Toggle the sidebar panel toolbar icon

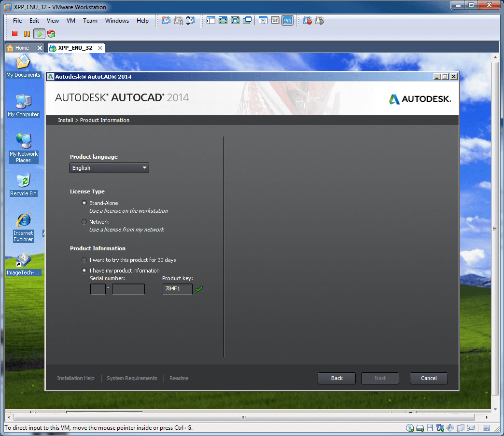(211, 21)
